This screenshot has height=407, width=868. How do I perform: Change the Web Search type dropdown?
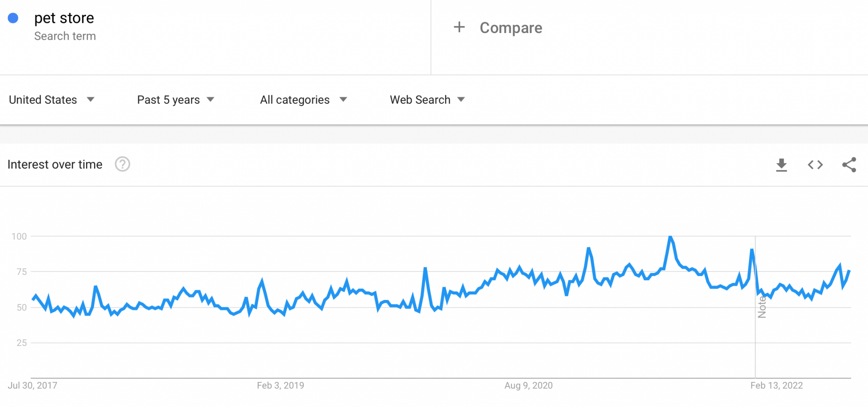[x=427, y=100]
